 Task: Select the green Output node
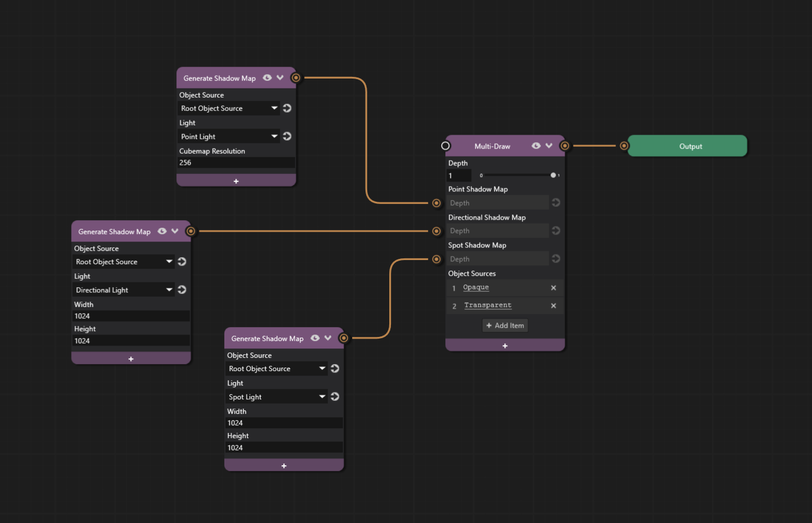[x=690, y=146]
